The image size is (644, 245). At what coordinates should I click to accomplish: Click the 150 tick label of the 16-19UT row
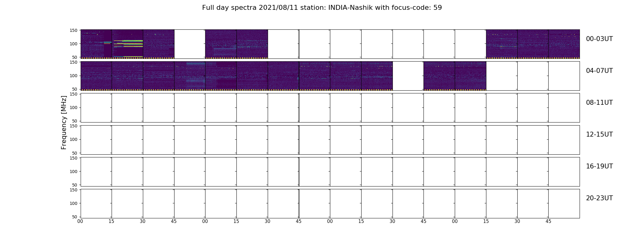pos(74,158)
